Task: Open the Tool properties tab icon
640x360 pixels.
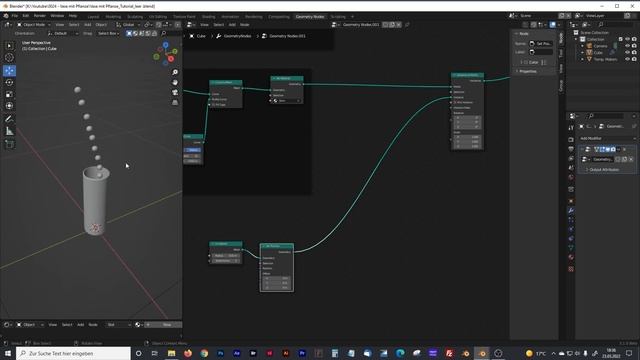Action: (x=571, y=128)
